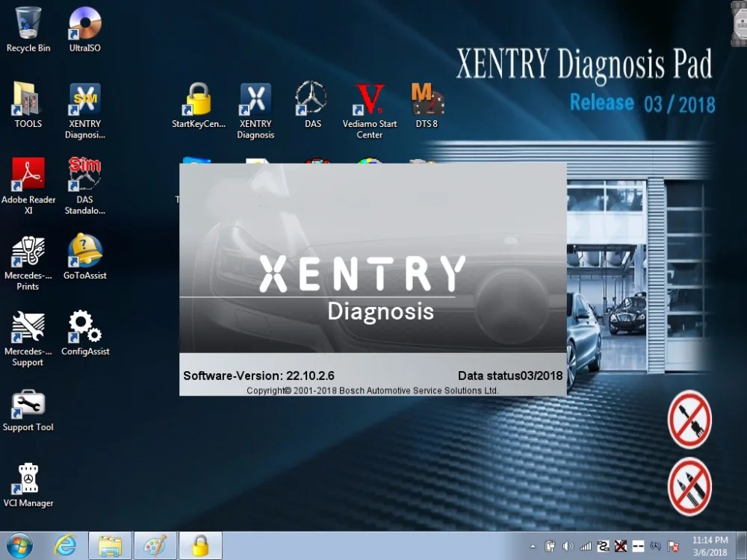Open the TOOLS folder shortcut
Image resolution: width=747 pixels, height=560 pixels.
[28, 105]
